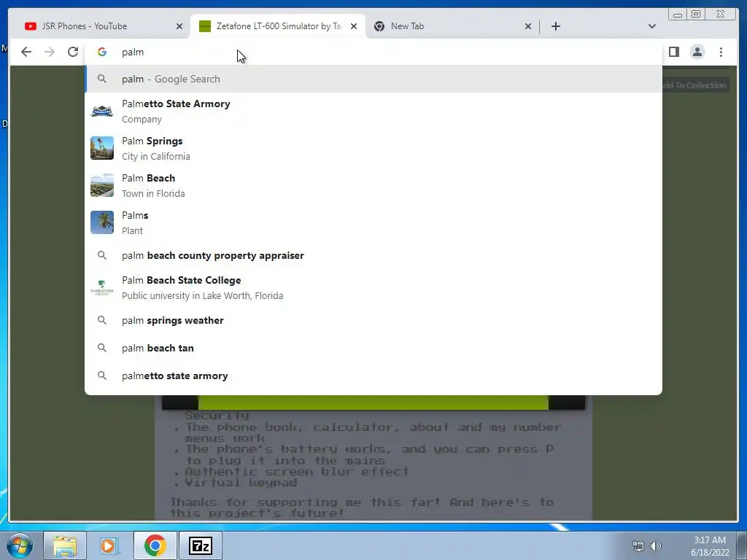Open 7-Zip from taskbar

click(200, 545)
